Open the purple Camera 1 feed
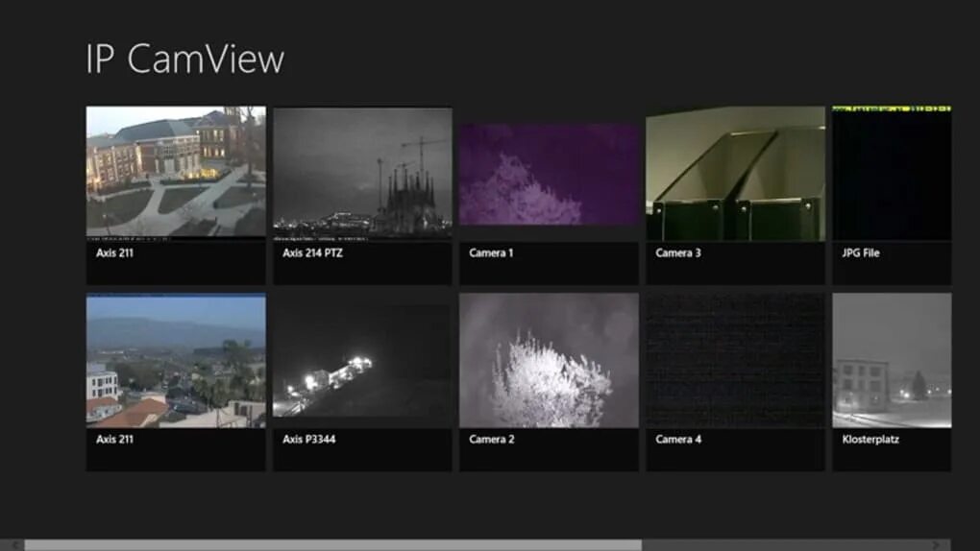This screenshot has width=980, height=551. [549, 173]
